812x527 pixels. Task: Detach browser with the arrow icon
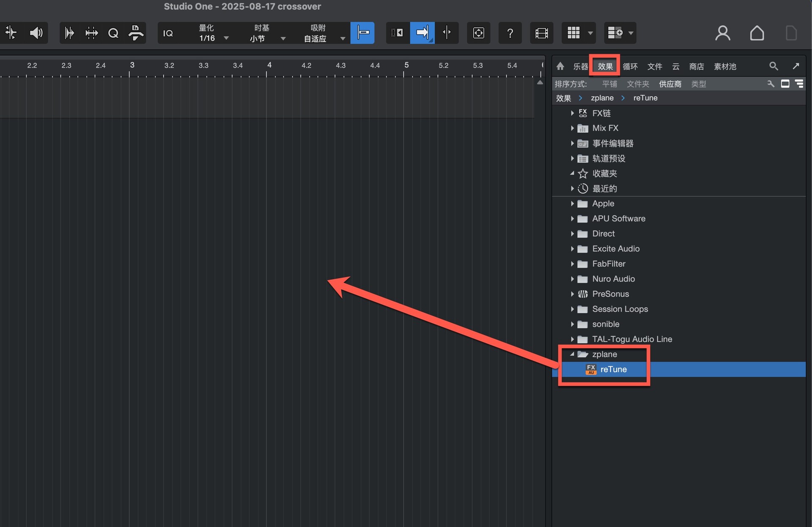(796, 66)
